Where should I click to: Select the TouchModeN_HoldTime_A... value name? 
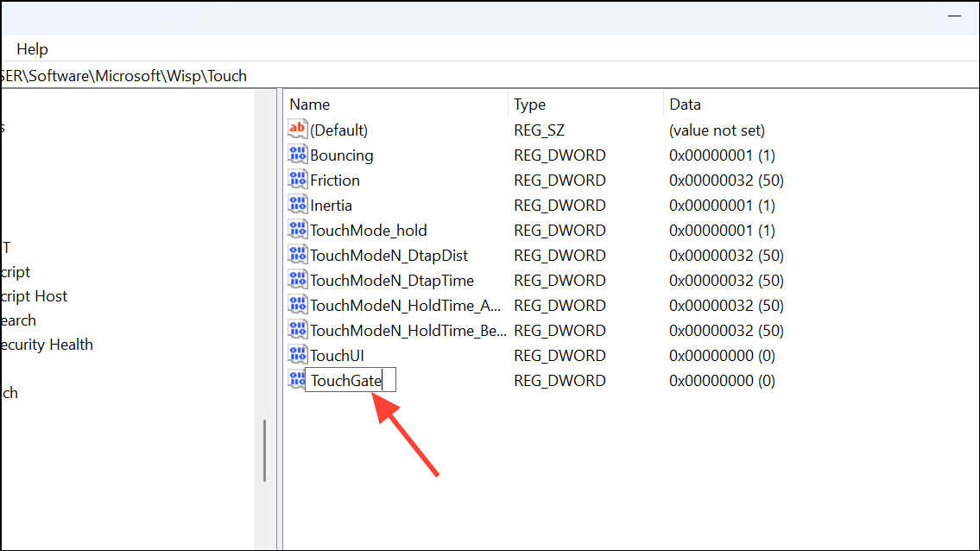pos(406,306)
